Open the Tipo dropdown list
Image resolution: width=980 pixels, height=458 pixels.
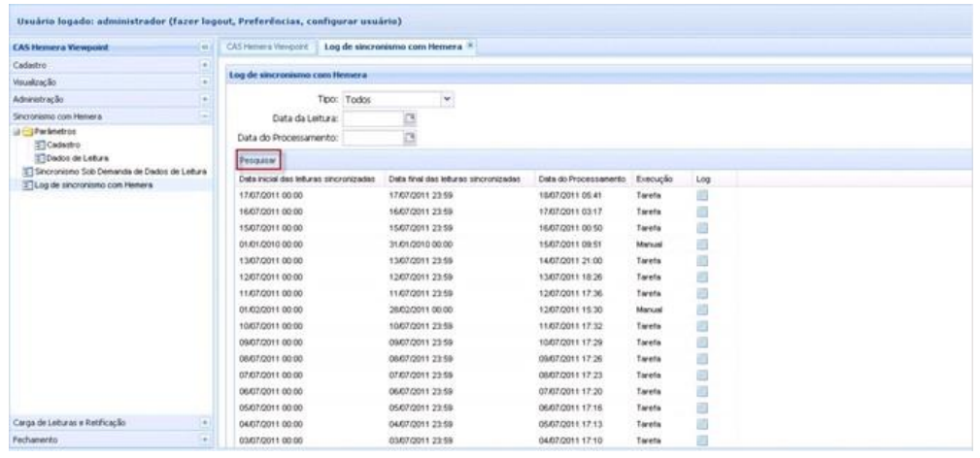click(448, 98)
